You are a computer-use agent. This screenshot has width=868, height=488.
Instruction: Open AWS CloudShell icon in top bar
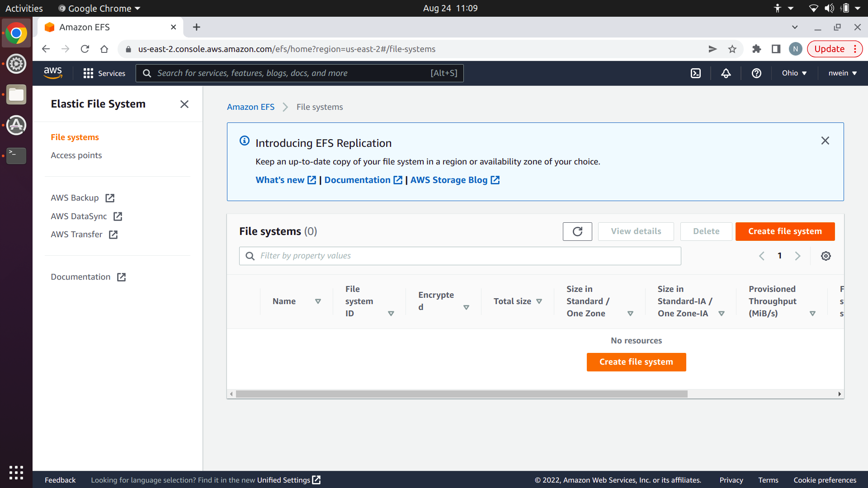(696, 73)
